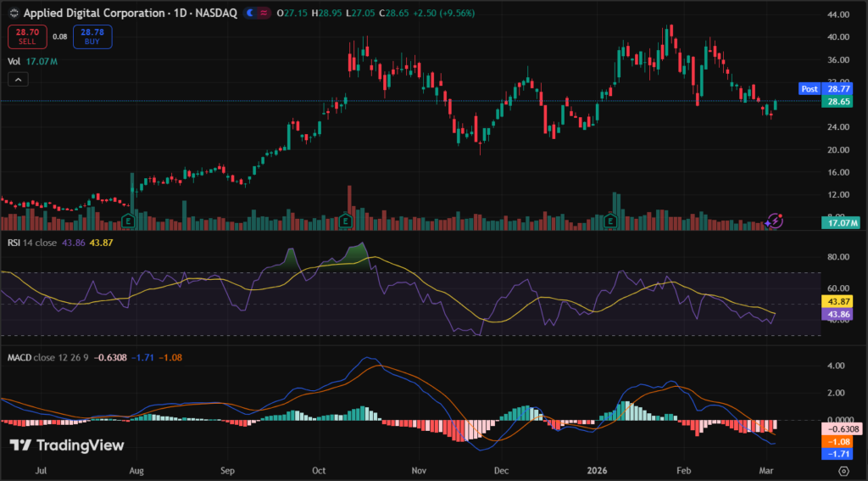The height and width of the screenshot is (481, 868).
Task: Open chart settings gear at bottom right
Action: tap(843, 469)
